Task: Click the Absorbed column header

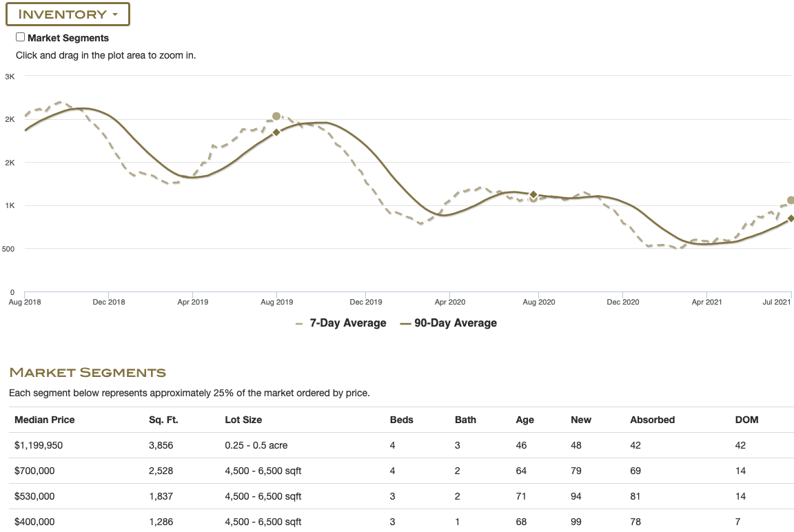Action: [653, 420]
